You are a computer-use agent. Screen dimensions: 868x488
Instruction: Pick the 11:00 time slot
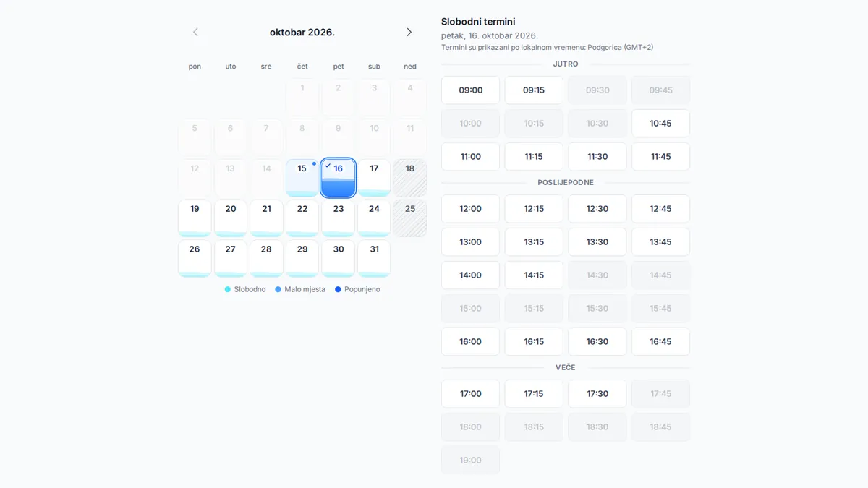[x=470, y=157]
